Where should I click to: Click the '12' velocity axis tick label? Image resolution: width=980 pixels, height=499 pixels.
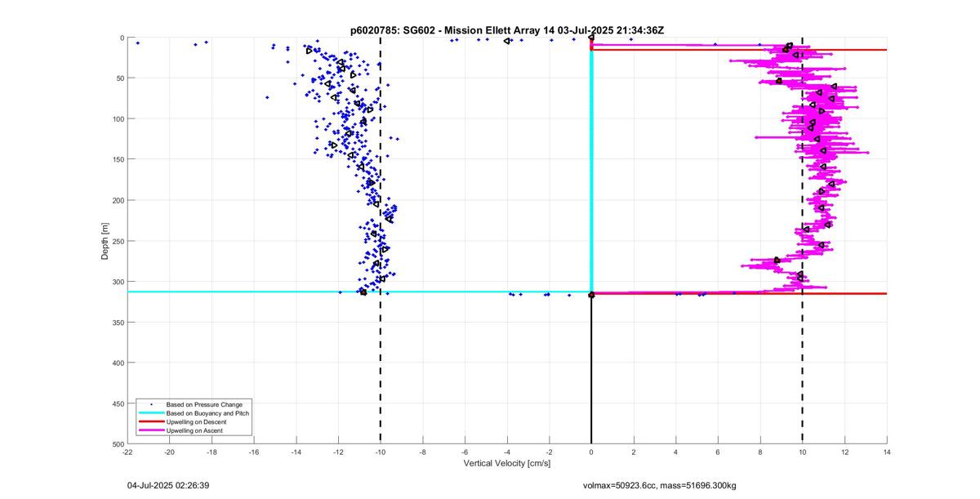pos(844,452)
